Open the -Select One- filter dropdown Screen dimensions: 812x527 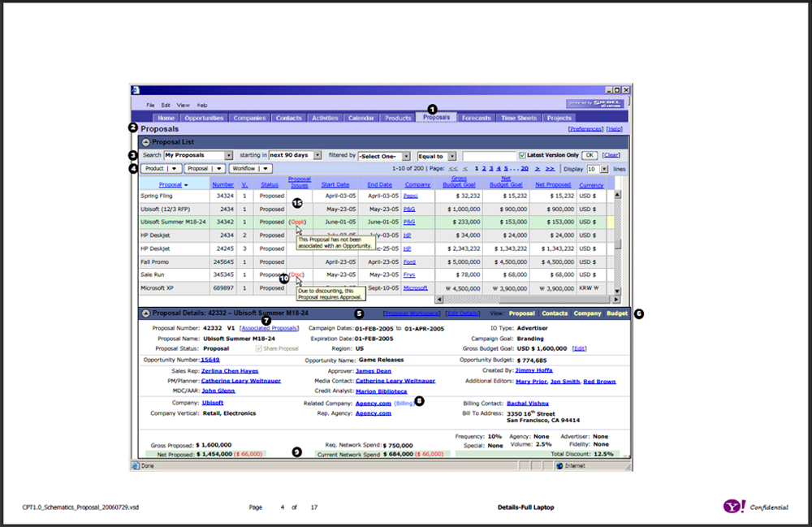(406, 155)
